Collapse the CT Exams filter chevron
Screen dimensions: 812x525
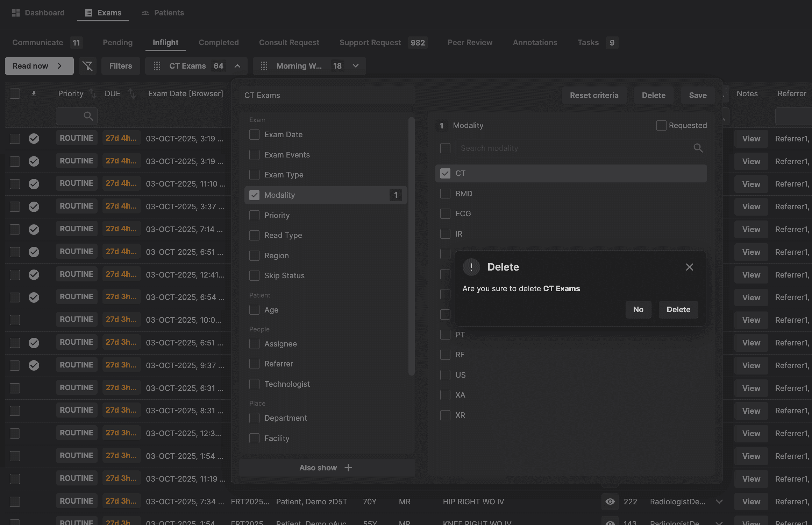pos(237,66)
